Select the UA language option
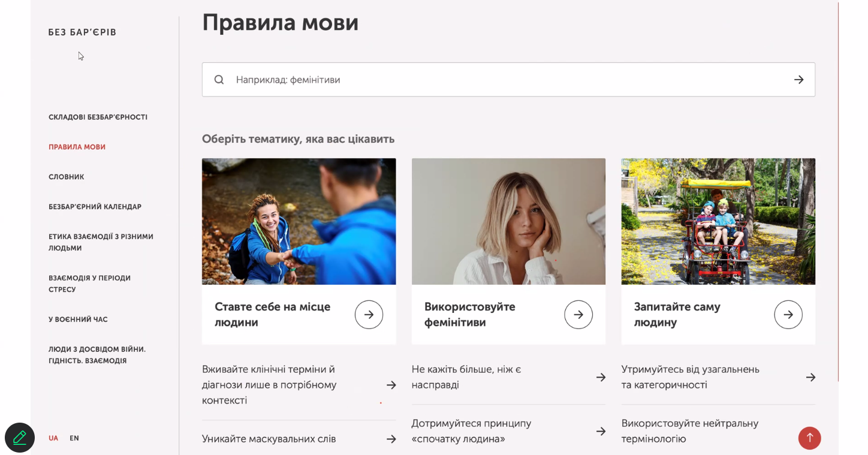This screenshot has width=868, height=455. [x=53, y=438]
